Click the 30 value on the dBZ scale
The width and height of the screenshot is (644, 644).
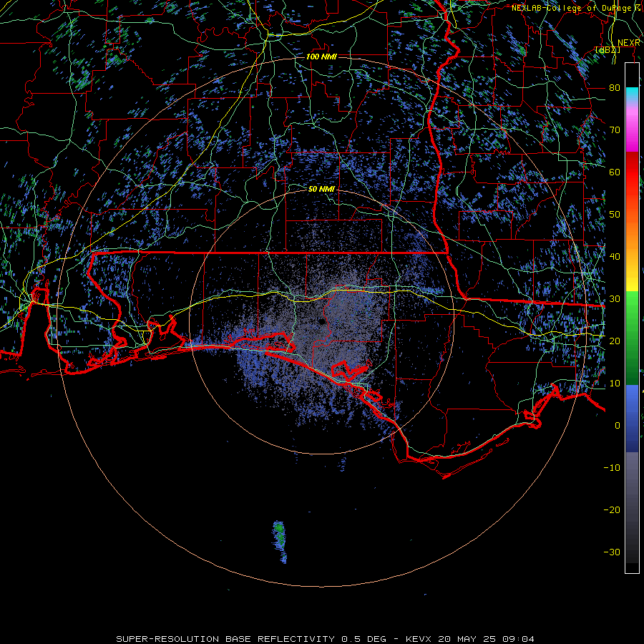point(615,298)
